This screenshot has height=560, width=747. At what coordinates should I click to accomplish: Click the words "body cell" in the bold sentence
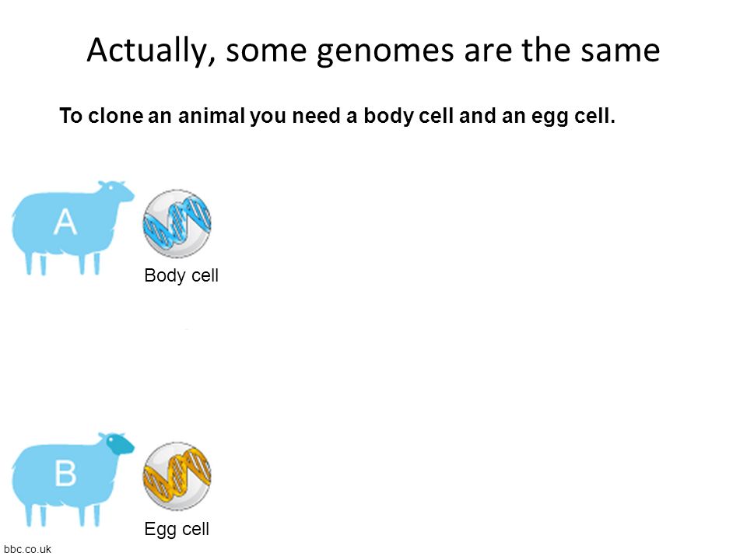point(409,116)
